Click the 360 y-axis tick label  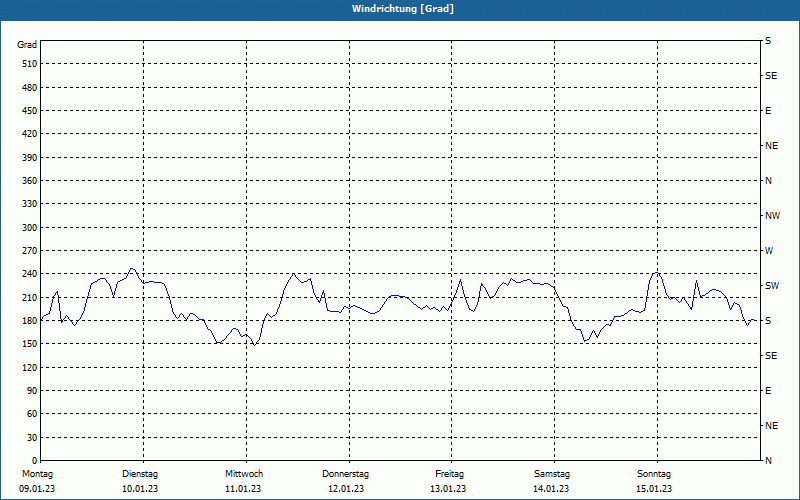(29, 181)
